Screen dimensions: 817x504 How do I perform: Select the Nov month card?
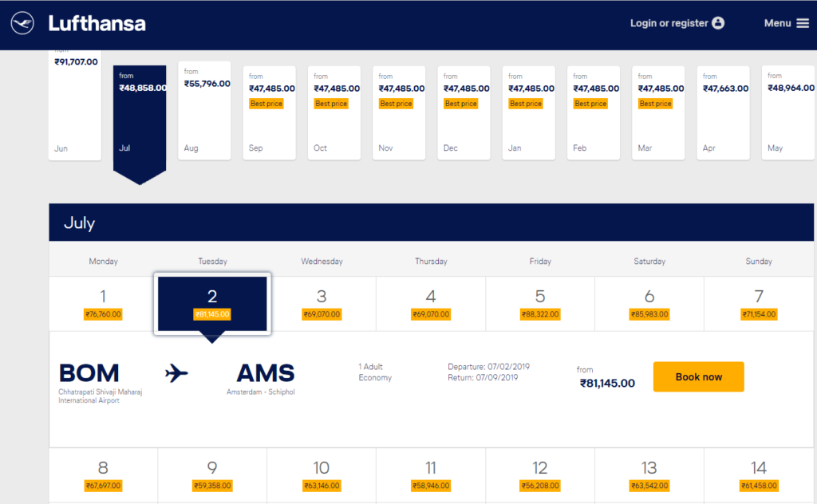coord(399,113)
